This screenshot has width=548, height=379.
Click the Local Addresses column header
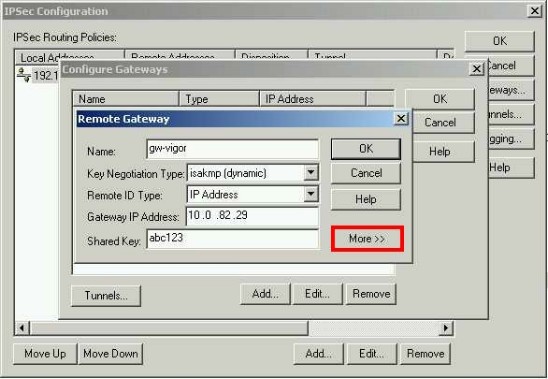(x=70, y=55)
